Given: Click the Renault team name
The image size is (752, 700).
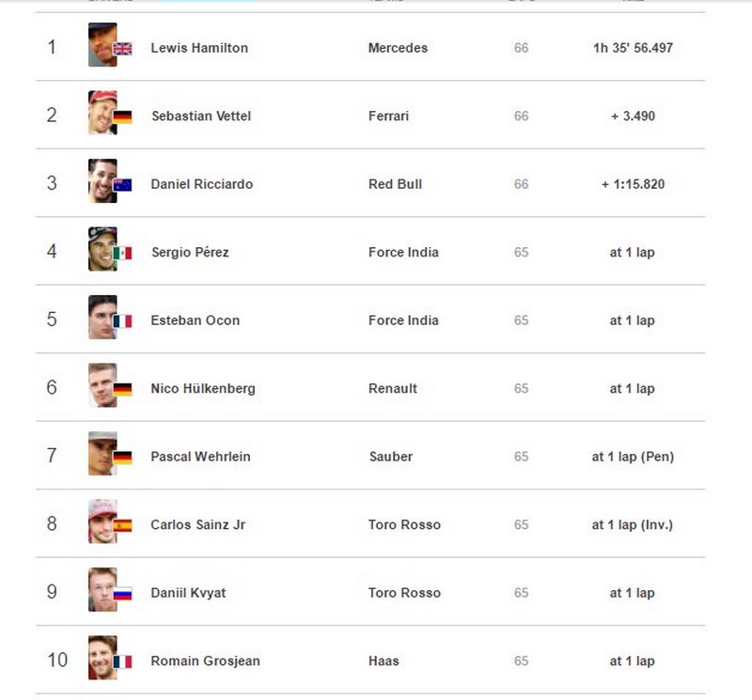Looking at the screenshot, I should [393, 389].
